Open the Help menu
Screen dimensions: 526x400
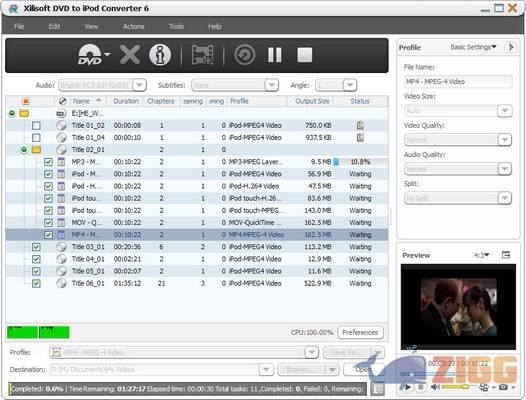pyautogui.click(x=215, y=27)
